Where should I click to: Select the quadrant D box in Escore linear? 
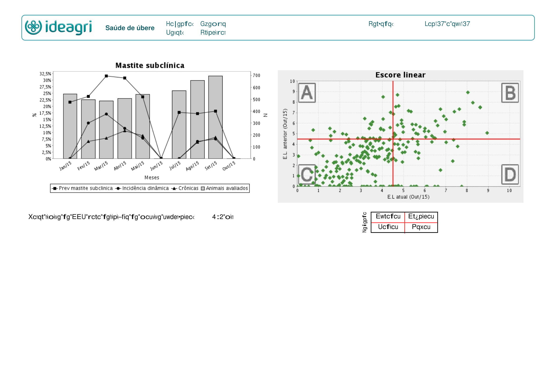point(510,174)
